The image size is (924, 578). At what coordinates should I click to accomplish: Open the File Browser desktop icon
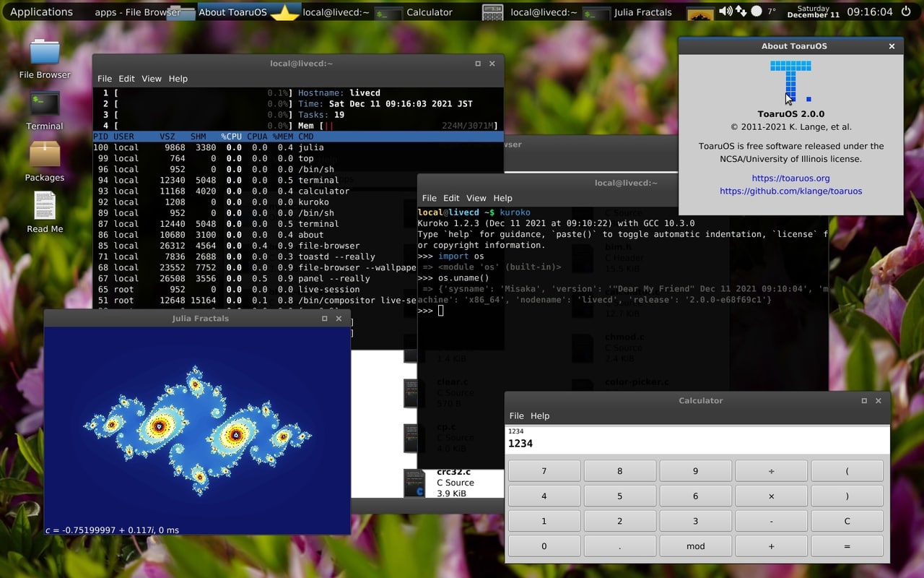tap(45, 53)
